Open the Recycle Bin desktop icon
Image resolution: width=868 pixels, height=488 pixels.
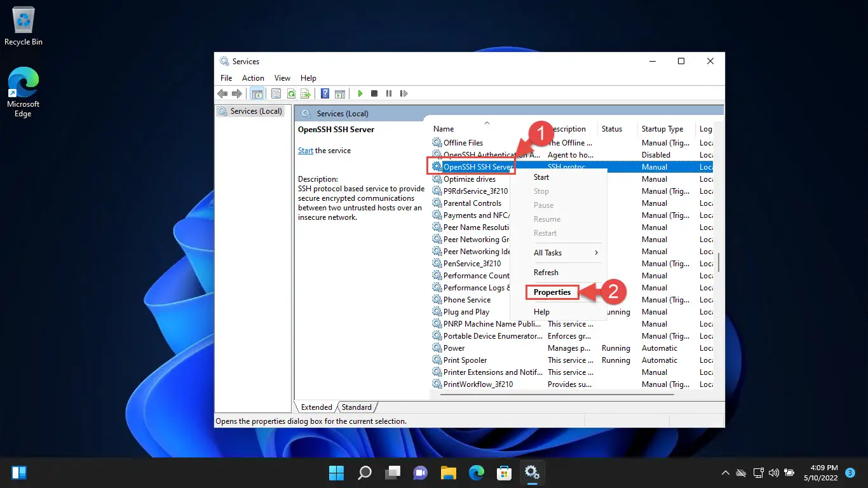tap(24, 27)
